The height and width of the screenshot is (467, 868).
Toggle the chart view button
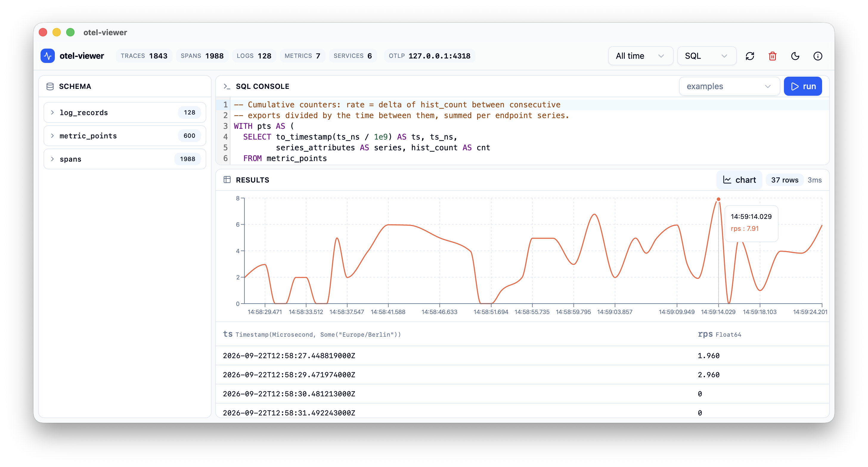point(739,180)
